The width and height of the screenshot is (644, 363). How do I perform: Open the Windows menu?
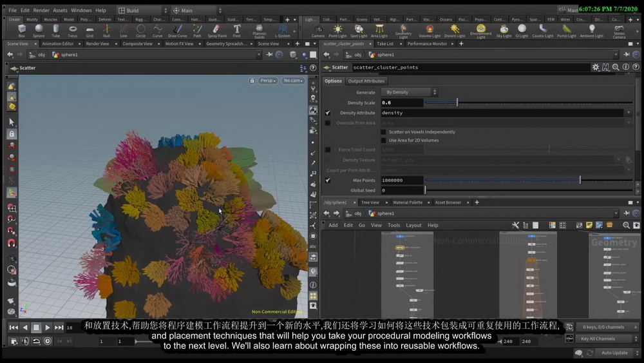[81, 10]
